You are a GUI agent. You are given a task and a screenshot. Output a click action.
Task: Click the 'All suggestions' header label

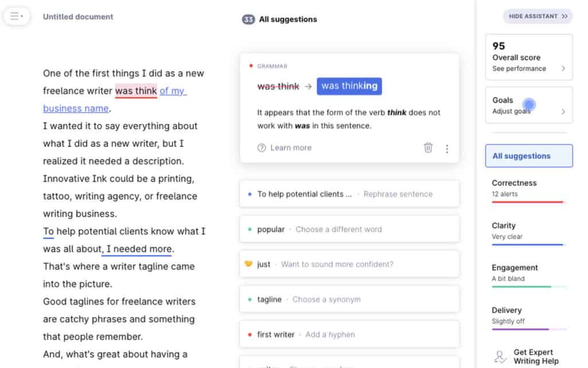(x=288, y=19)
